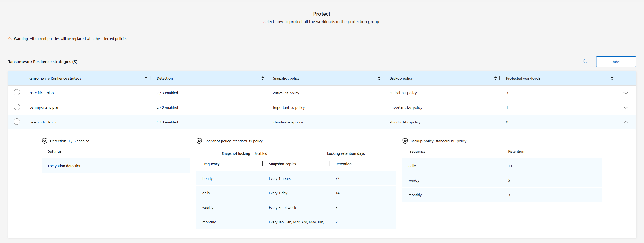
Task: Reverse the sort on Ransomware Resilience strategy
Action: tap(146, 78)
